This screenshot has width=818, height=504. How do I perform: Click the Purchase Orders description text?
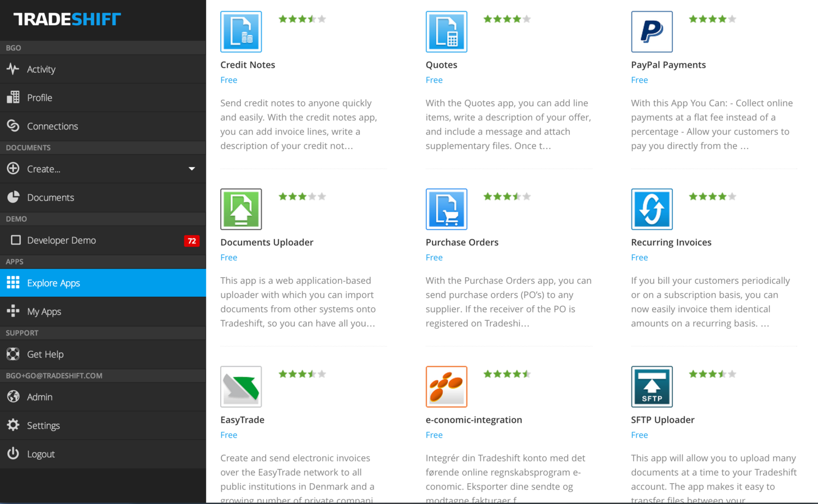(509, 302)
